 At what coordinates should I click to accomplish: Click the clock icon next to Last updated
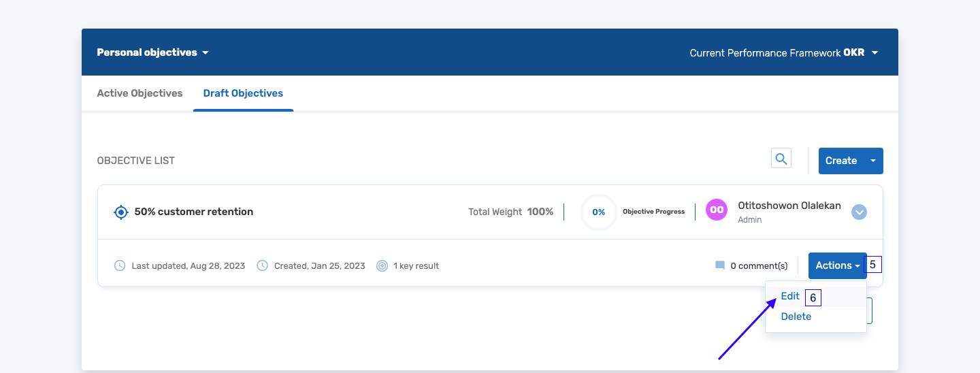click(120, 265)
